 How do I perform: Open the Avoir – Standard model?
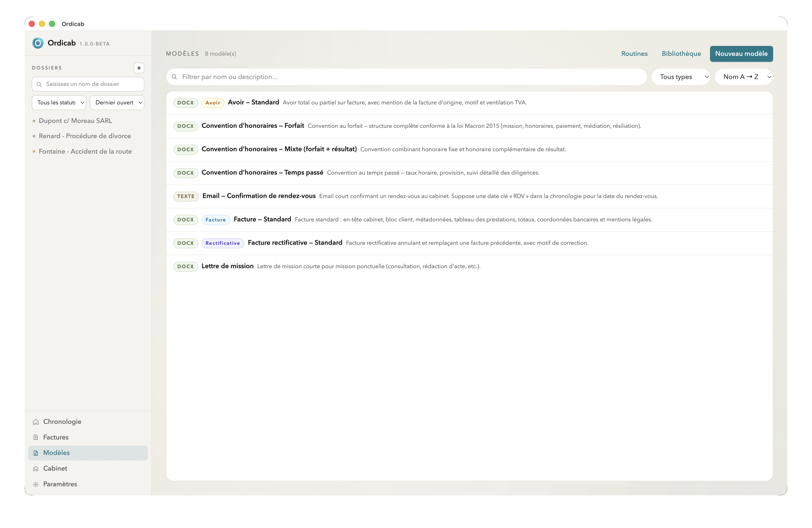coord(470,103)
